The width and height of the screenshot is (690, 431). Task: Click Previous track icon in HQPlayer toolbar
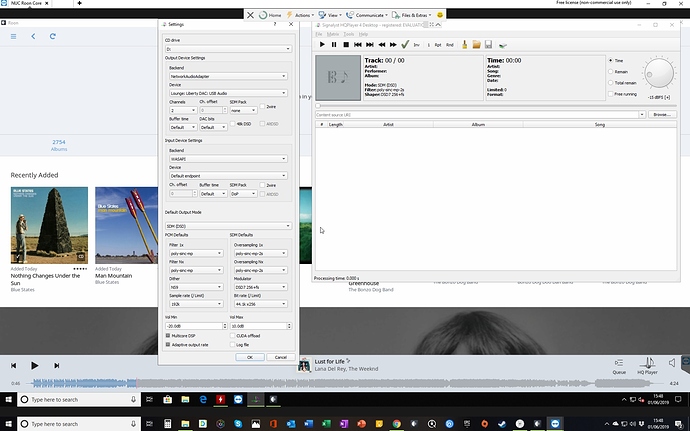[358, 44]
